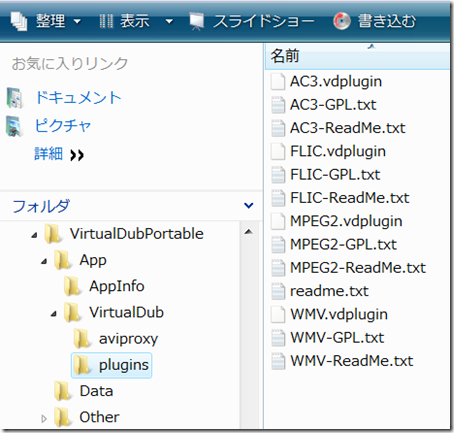Select the VirtualDubPortable folder
Screen dimensions: 454x433
pos(137,234)
